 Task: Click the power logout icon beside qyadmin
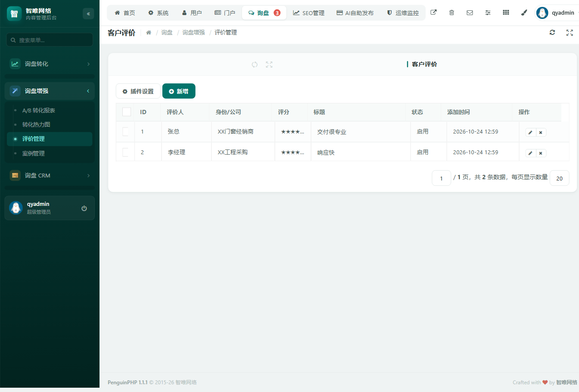(x=84, y=208)
